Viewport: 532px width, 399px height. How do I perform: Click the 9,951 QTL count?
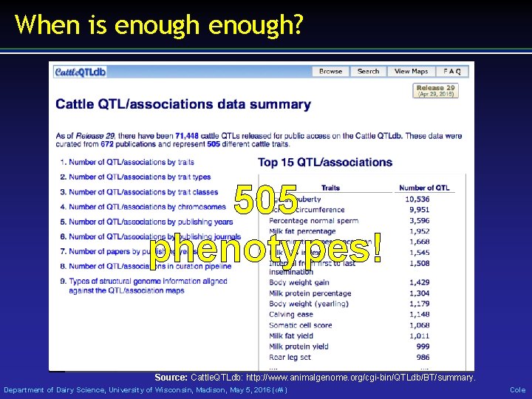[420, 210]
